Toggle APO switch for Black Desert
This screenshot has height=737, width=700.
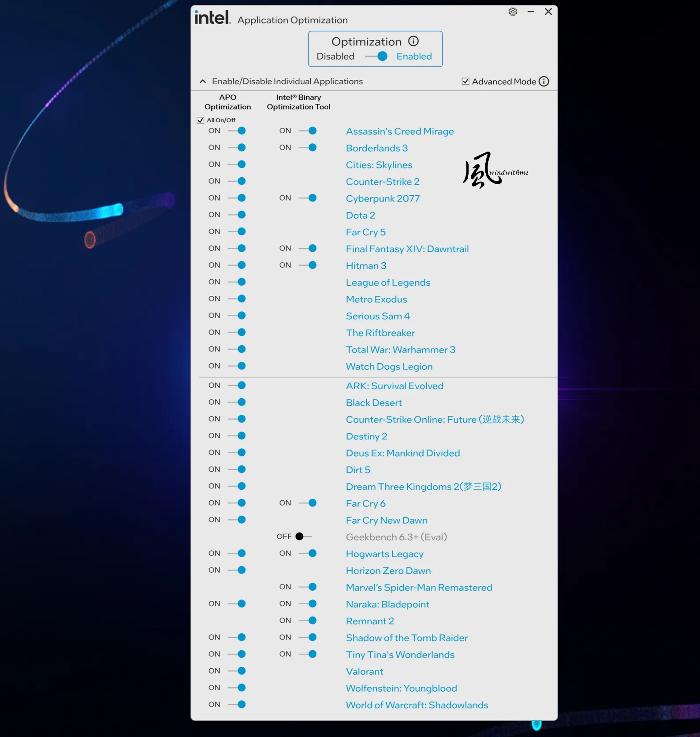pos(237,402)
